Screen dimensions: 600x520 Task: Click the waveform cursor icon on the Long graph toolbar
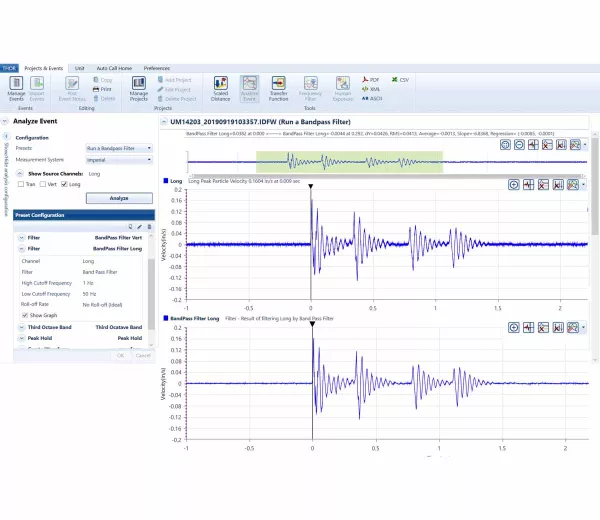point(528,185)
